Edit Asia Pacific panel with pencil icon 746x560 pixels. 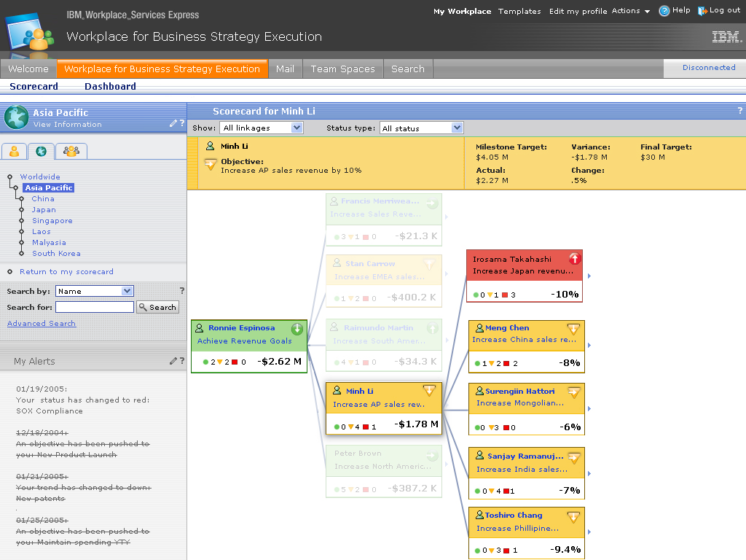[173, 123]
